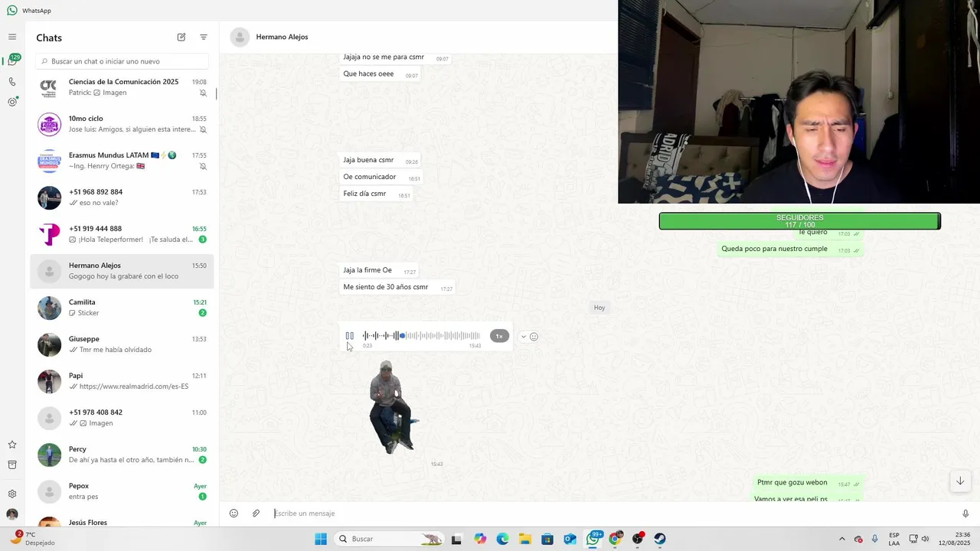Open the OBS Studio taskbar icon
Viewport: 980px width, 551px height.
point(638,539)
